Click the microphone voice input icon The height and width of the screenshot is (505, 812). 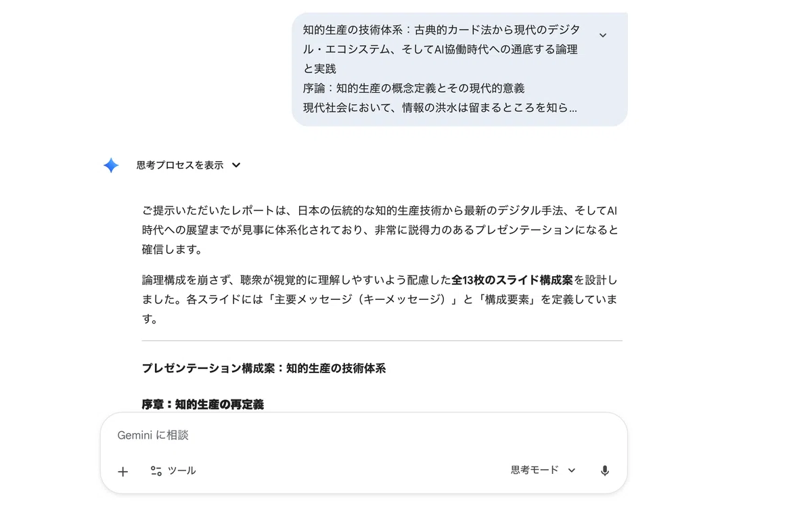(605, 470)
